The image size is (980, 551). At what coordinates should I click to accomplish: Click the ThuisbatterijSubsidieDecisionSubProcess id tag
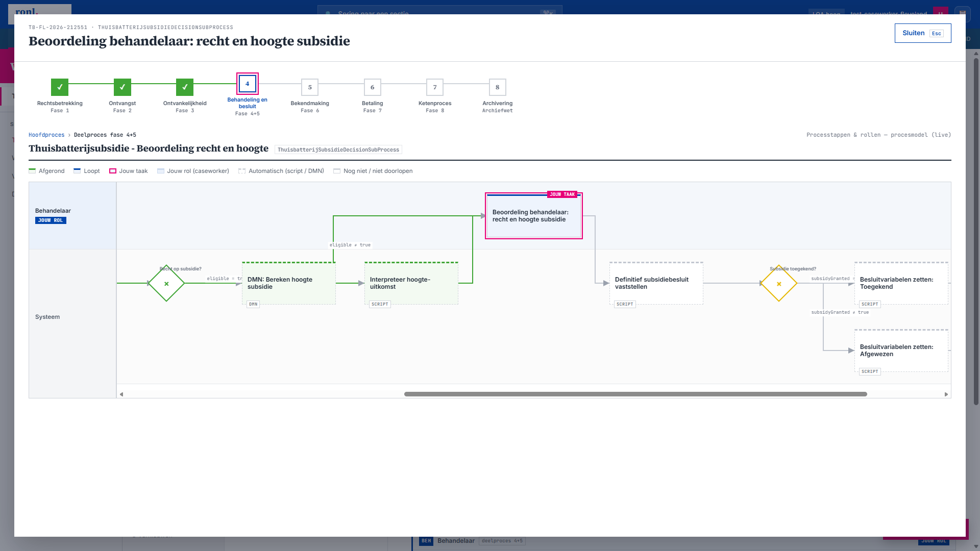click(338, 150)
